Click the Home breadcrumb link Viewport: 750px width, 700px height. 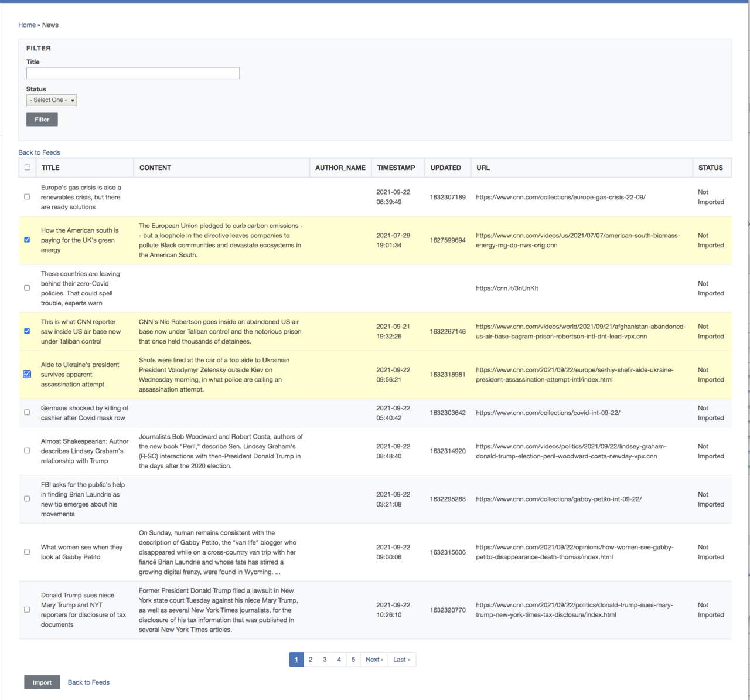tap(27, 25)
